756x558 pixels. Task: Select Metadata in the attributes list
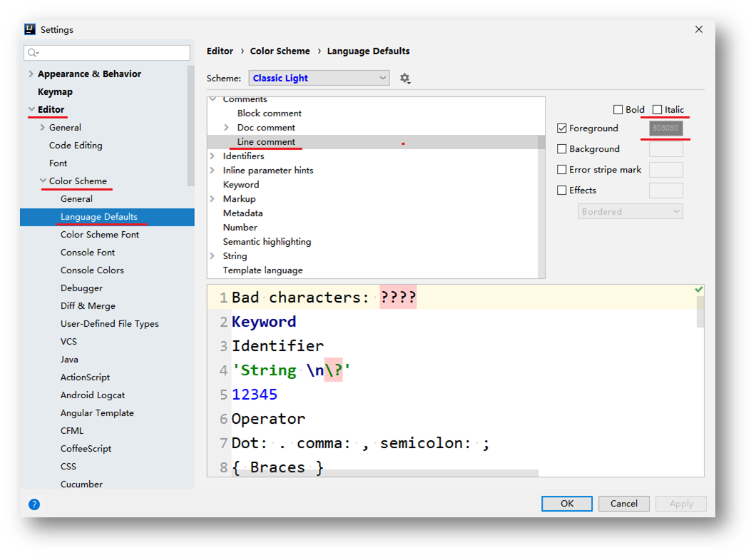[x=242, y=213]
